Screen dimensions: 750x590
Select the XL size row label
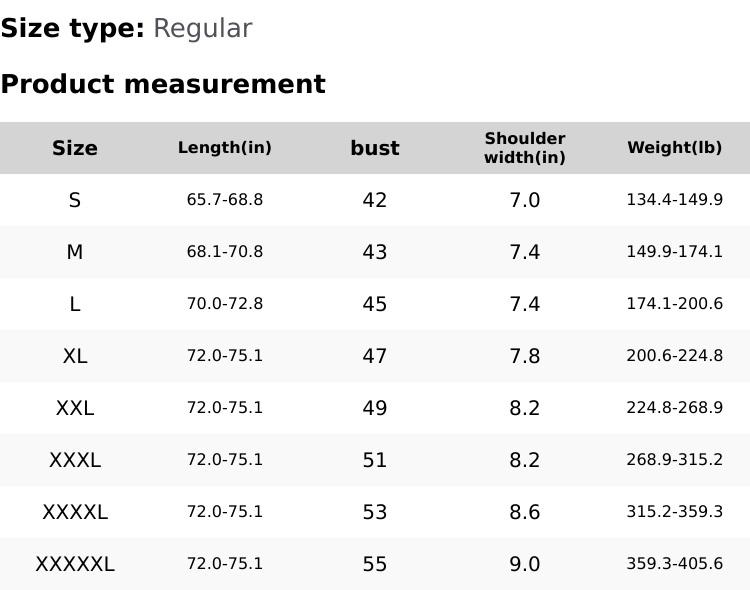tap(75, 356)
